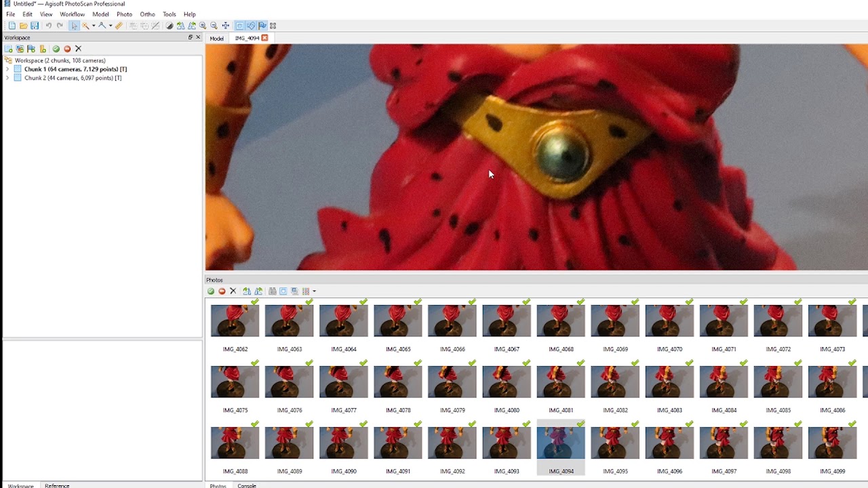Select the arrow navigation tool
Image resolution: width=868 pixels, height=488 pixels.
point(74,26)
